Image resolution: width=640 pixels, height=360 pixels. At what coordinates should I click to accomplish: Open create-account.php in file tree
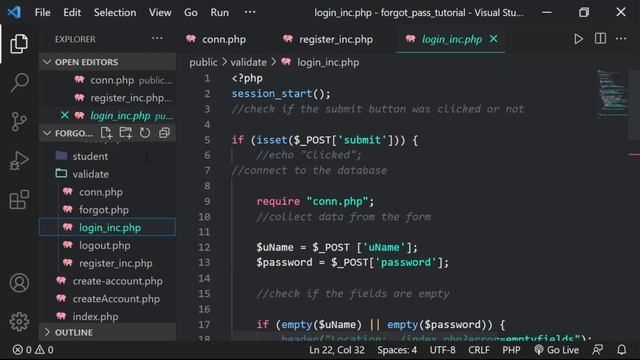(107, 281)
